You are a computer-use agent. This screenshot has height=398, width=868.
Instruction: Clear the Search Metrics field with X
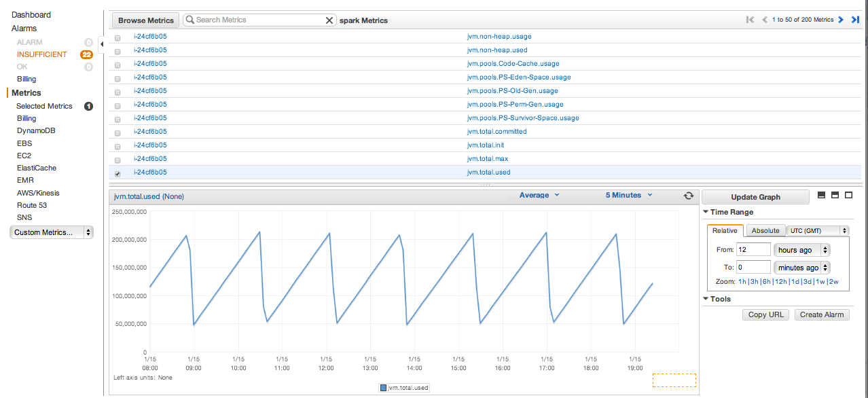click(x=329, y=20)
